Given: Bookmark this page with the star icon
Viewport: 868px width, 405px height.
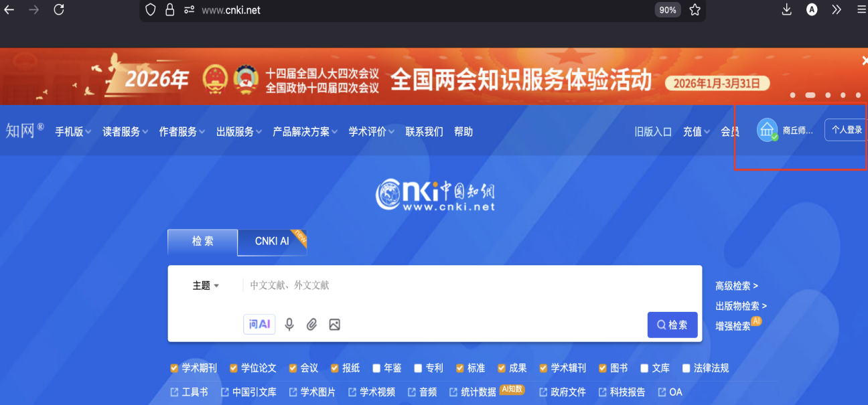Looking at the screenshot, I should tap(695, 10).
